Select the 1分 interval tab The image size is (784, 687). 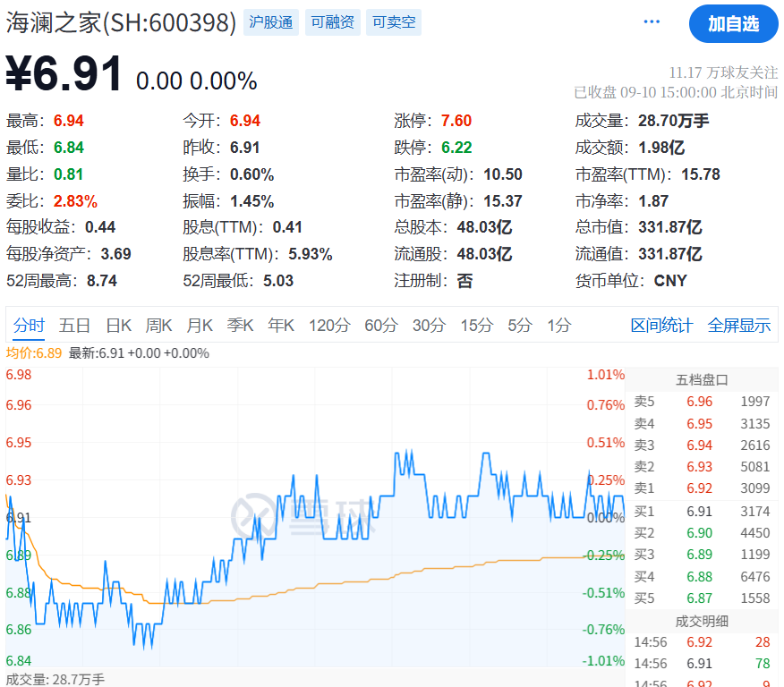(558, 325)
